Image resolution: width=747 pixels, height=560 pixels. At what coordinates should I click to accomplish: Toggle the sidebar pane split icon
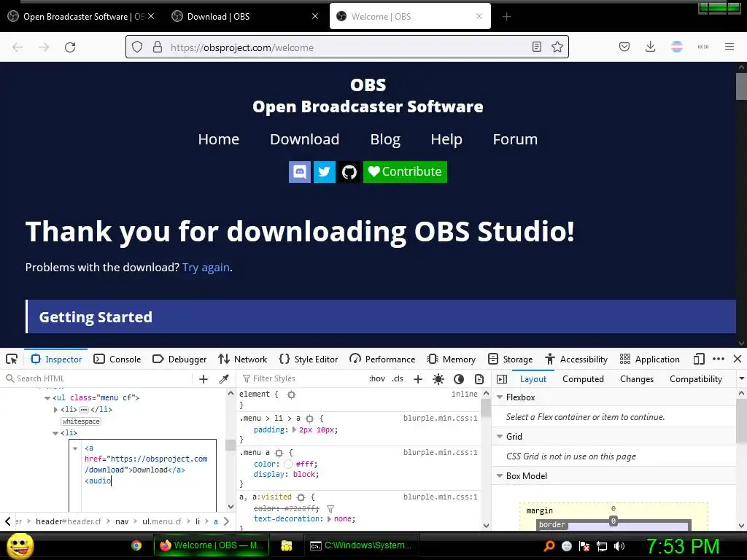pos(502,378)
